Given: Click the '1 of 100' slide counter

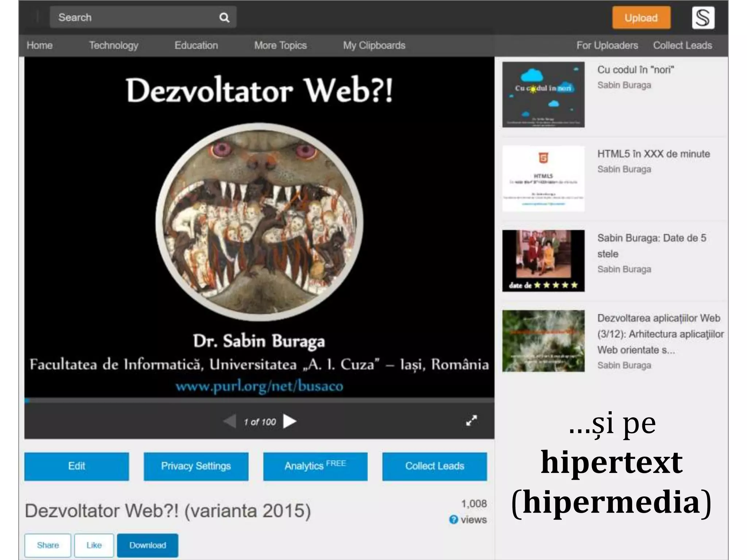Looking at the screenshot, I should (260, 422).
